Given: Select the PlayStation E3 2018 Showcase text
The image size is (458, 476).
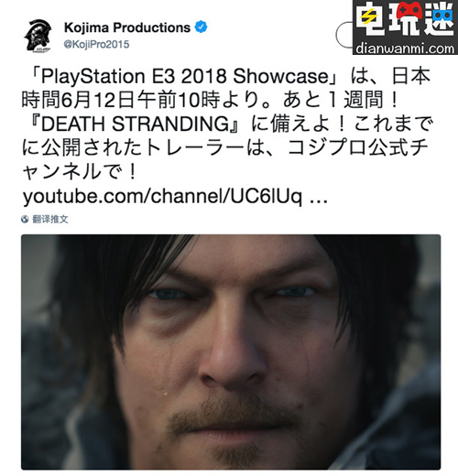Looking at the screenshot, I should pyautogui.click(x=184, y=76).
